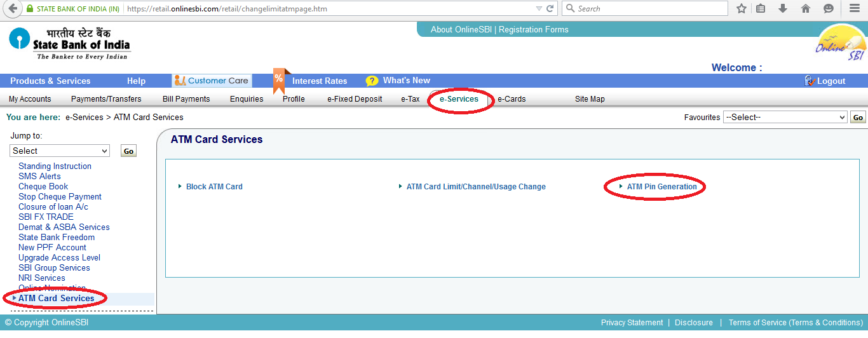Open the State Bank Freedom link
The height and width of the screenshot is (338, 868).
coord(57,238)
